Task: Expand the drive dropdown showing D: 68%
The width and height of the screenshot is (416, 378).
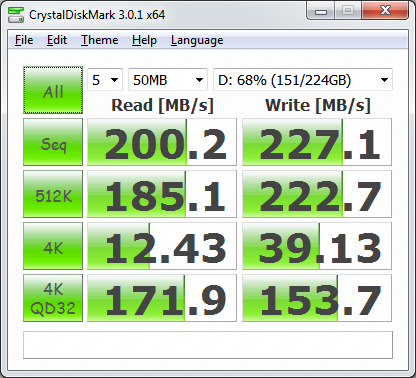Action: [x=303, y=80]
